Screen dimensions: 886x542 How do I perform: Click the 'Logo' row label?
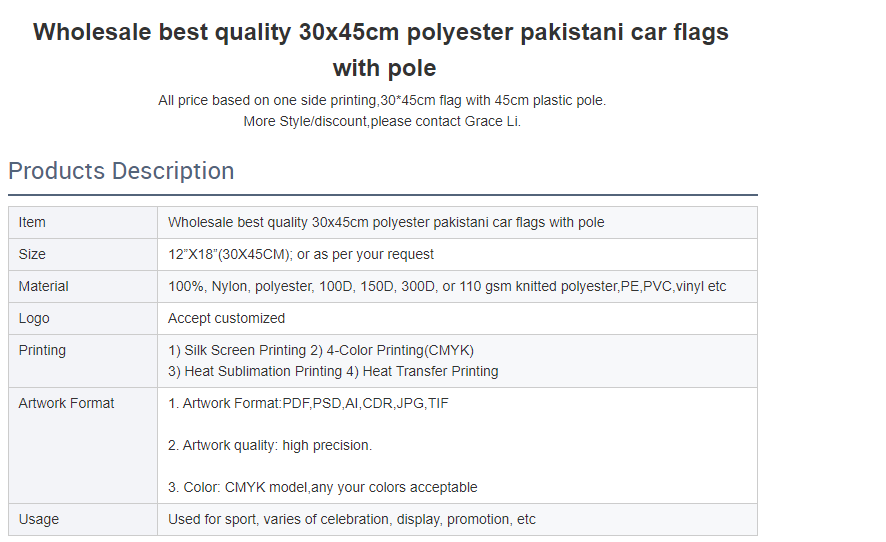[x=34, y=318]
